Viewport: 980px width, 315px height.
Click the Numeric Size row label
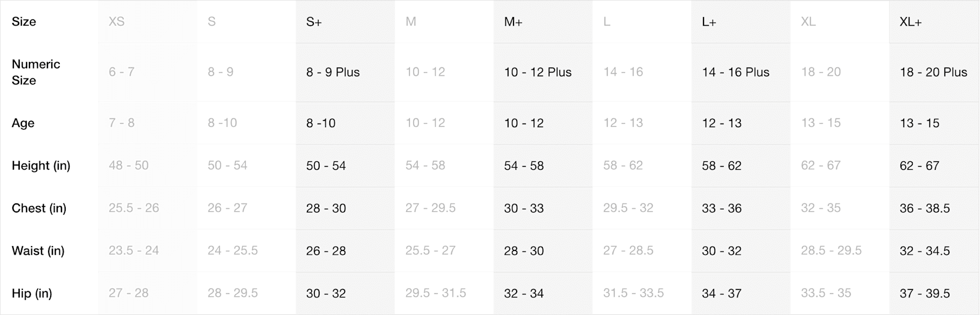[x=36, y=72]
